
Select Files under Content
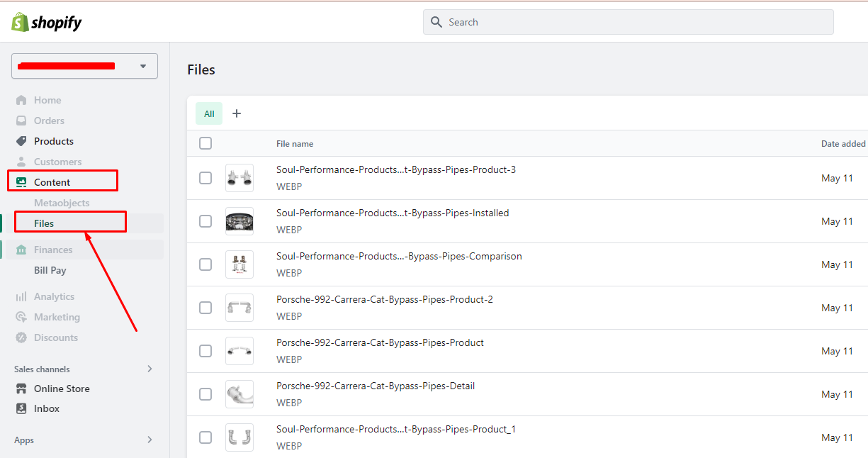click(44, 223)
